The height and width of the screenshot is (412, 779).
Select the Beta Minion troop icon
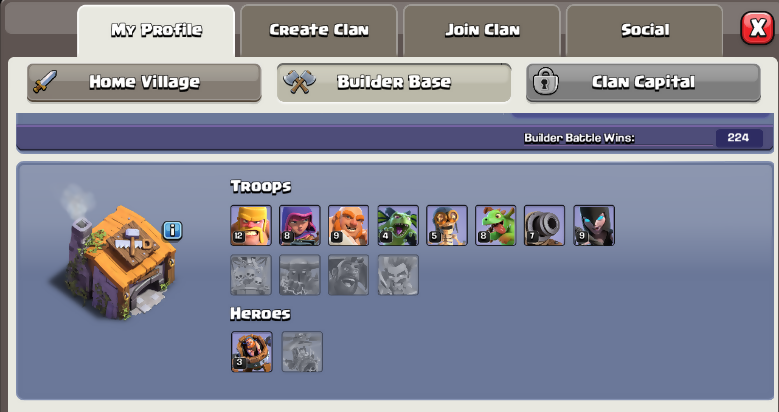(x=398, y=225)
